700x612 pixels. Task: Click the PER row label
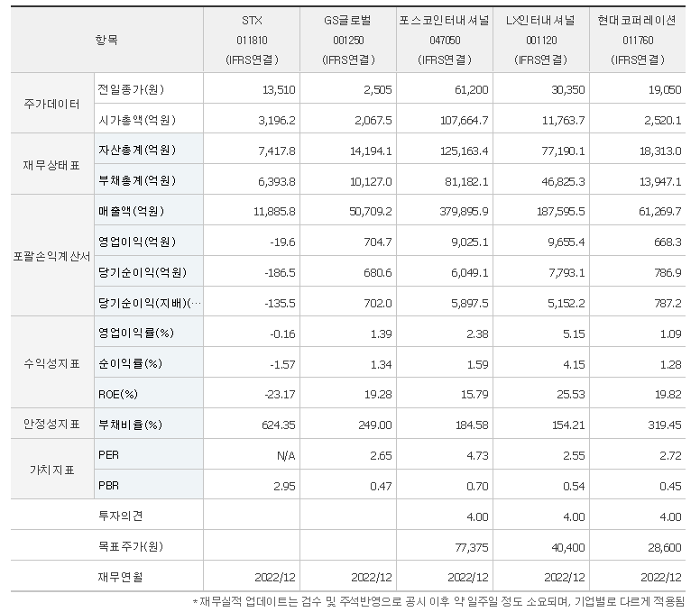click(x=108, y=455)
